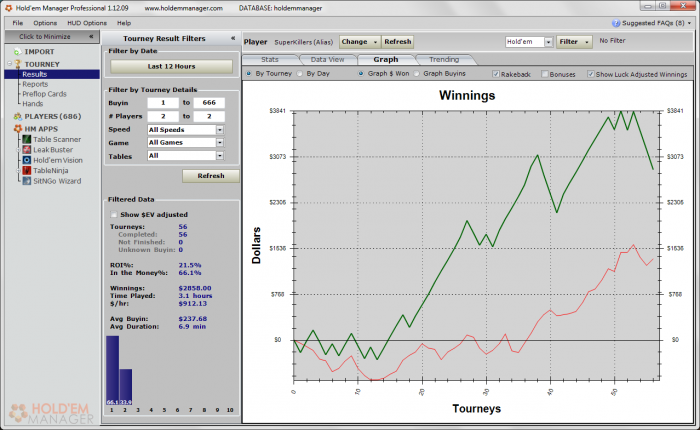The width and height of the screenshot is (700, 430).
Task: Open the Change player dropdown button
Action: coord(360,42)
